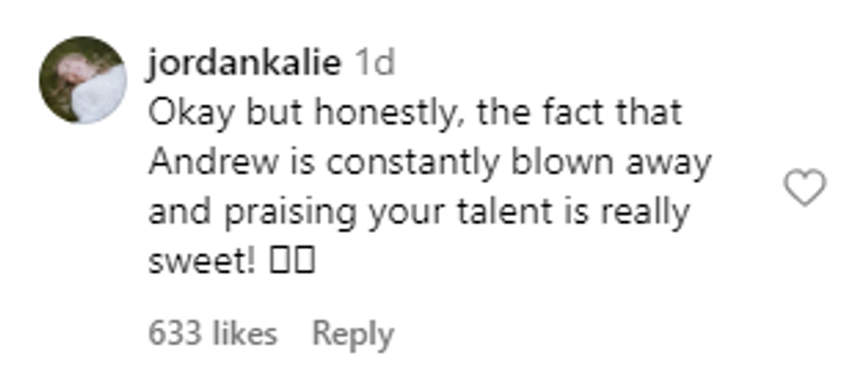View the 633 likes list
868x386 pixels.
pyautogui.click(x=213, y=334)
